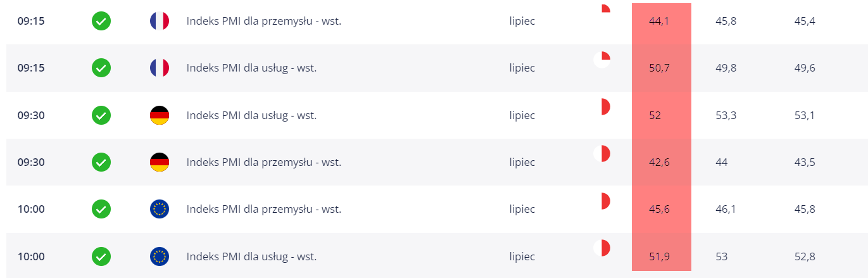
Task: Click previous value 52,8 in Eurozone usług row
Action: (x=805, y=256)
